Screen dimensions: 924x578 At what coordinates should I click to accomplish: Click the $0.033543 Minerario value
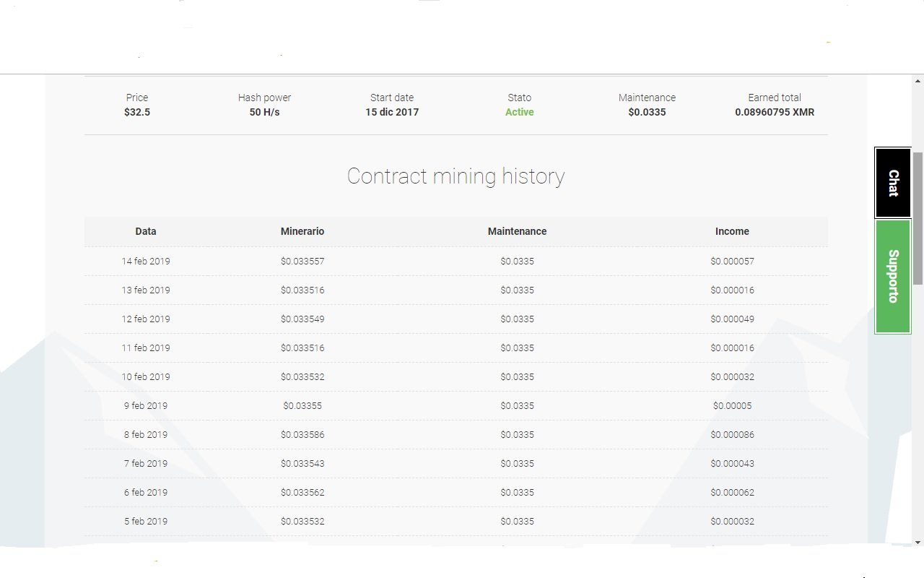(x=302, y=463)
